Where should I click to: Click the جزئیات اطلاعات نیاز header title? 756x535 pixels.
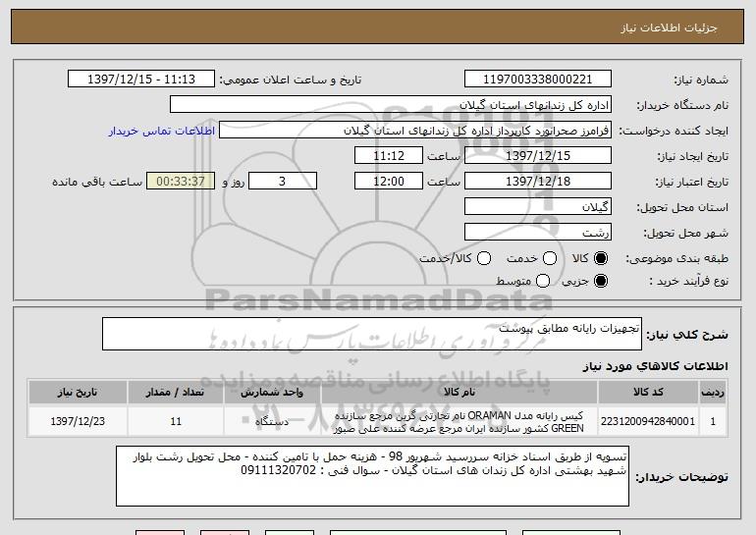pos(669,27)
